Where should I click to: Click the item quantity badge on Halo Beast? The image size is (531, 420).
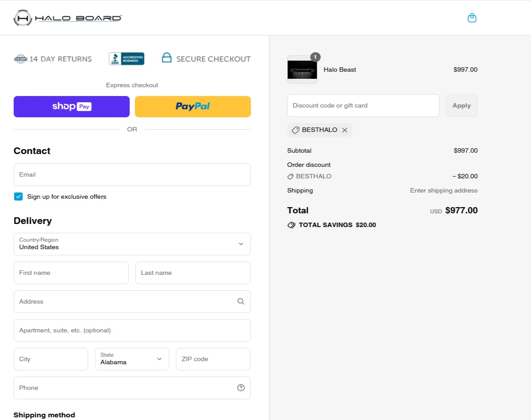[x=315, y=57]
